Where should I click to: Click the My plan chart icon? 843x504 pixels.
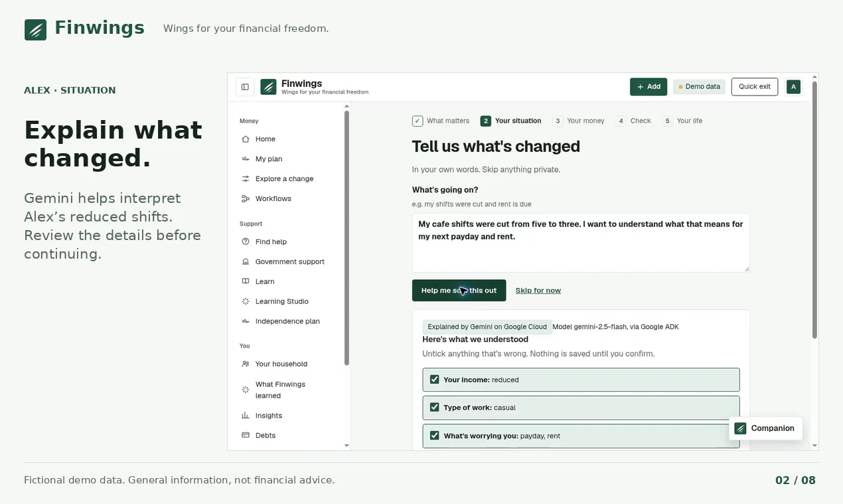tap(246, 159)
